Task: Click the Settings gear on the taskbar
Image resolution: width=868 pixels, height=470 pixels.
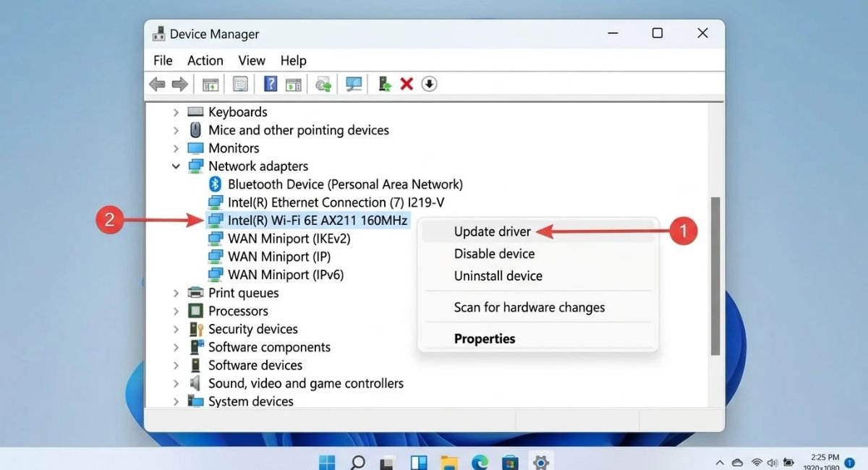Action: click(x=540, y=461)
